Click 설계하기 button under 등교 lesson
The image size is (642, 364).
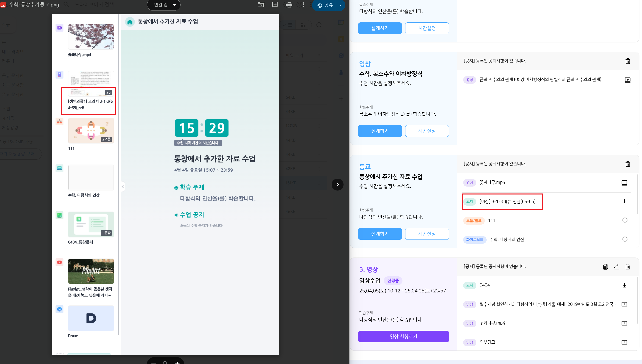(380, 234)
